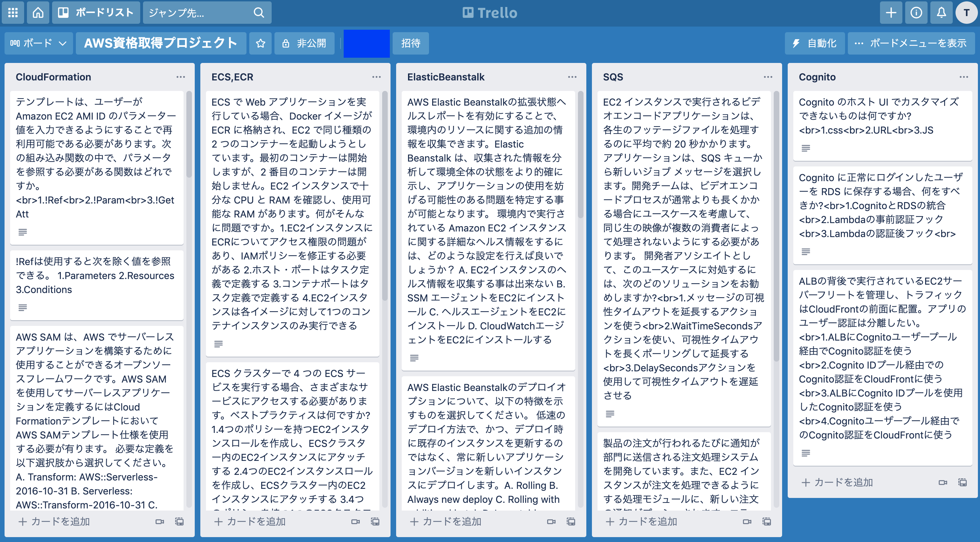Open the EC2 インスタンスで実行されるビデオエンコード card
The image size is (980, 542).
pos(684,258)
